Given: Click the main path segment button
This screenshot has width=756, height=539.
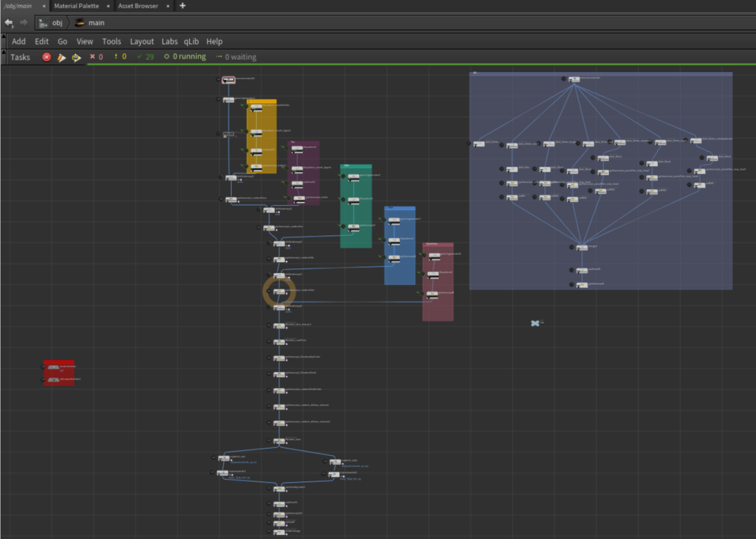Looking at the screenshot, I should click(x=96, y=23).
